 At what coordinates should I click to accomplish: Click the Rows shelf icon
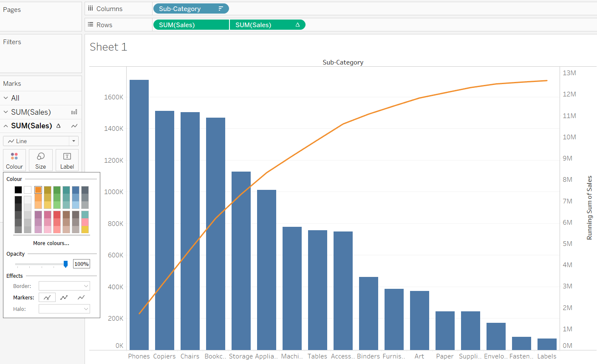(x=91, y=24)
